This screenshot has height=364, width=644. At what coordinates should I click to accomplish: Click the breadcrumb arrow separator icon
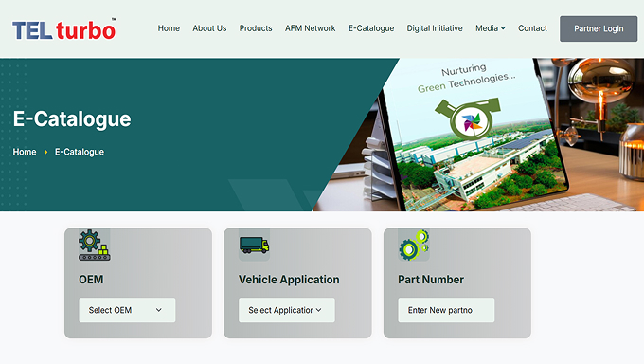[45, 153]
